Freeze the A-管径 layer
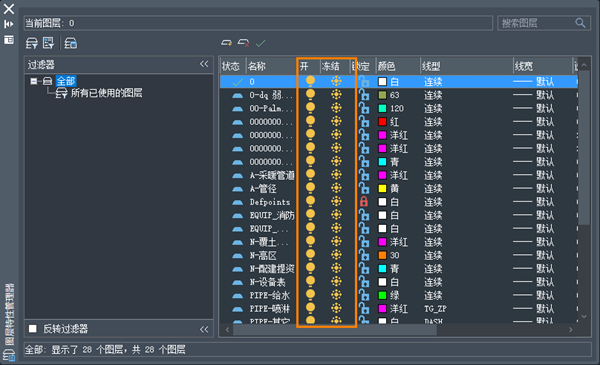 [336, 188]
